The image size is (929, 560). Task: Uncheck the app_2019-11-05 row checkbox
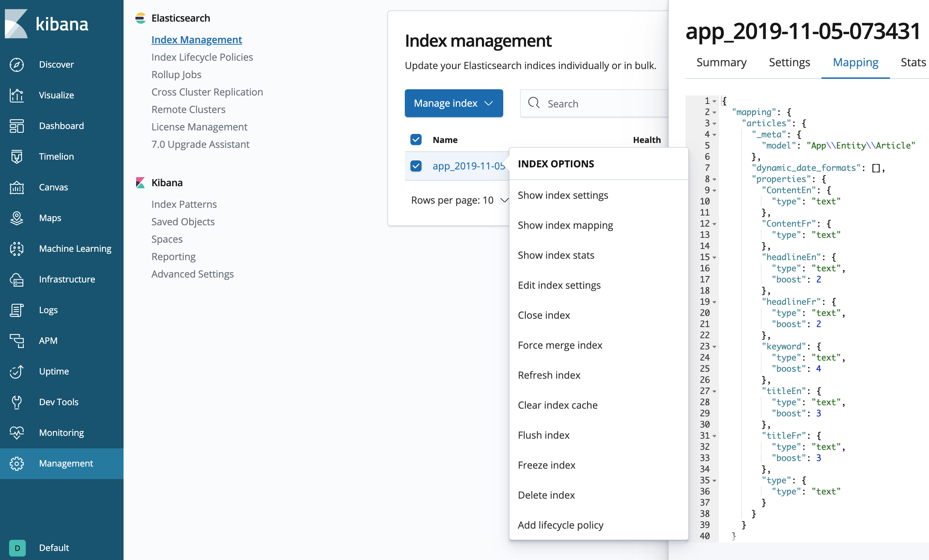tap(416, 166)
